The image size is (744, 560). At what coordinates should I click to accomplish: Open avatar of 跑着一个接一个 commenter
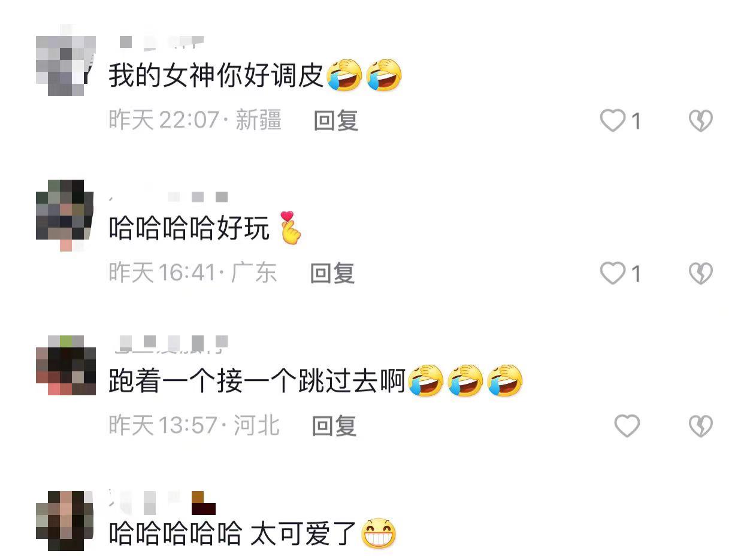pyautogui.click(x=66, y=365)
